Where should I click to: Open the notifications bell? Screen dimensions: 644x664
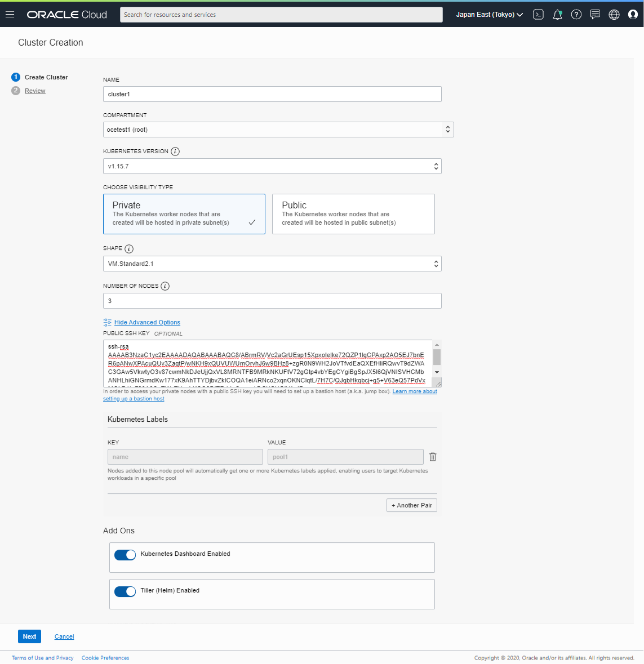557,14
